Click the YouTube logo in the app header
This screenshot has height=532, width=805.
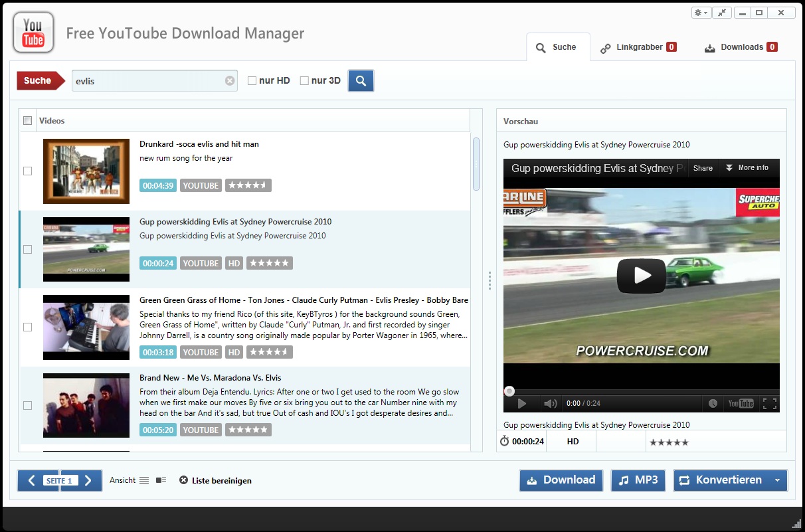coord(33,33)
